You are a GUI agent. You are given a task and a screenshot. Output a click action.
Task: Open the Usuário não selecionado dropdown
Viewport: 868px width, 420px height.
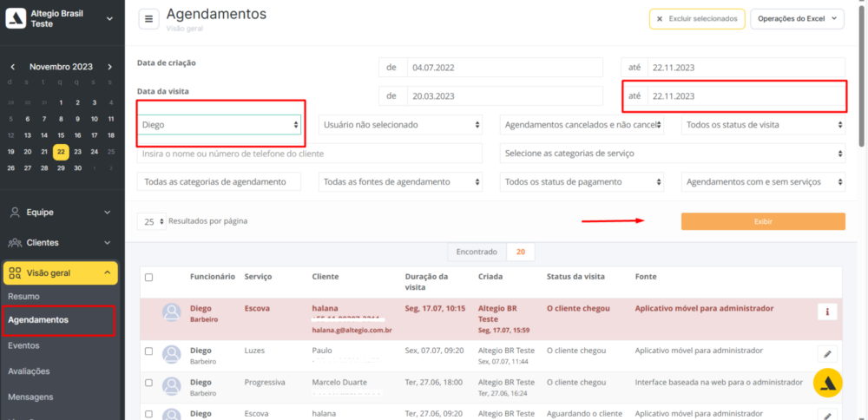click(400, 125)
